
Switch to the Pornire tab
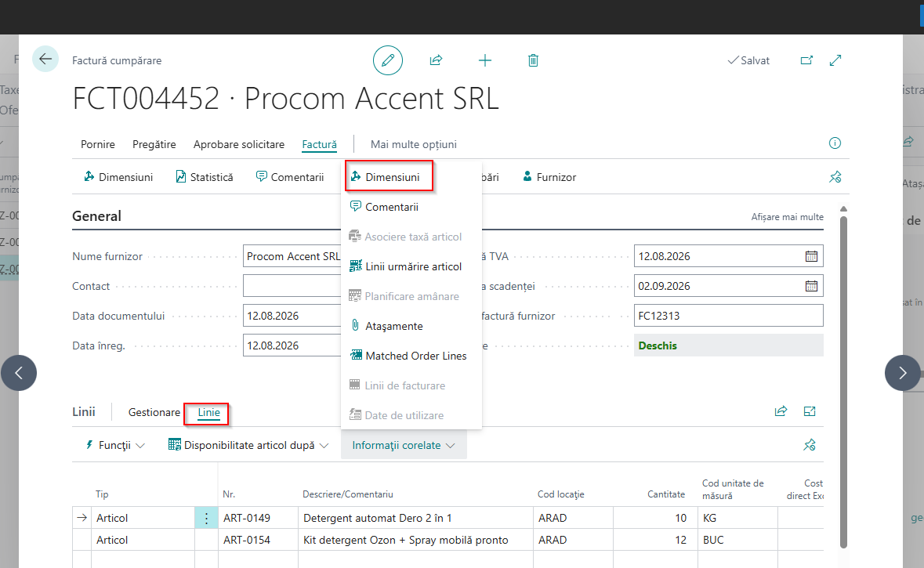coord(98,144)
